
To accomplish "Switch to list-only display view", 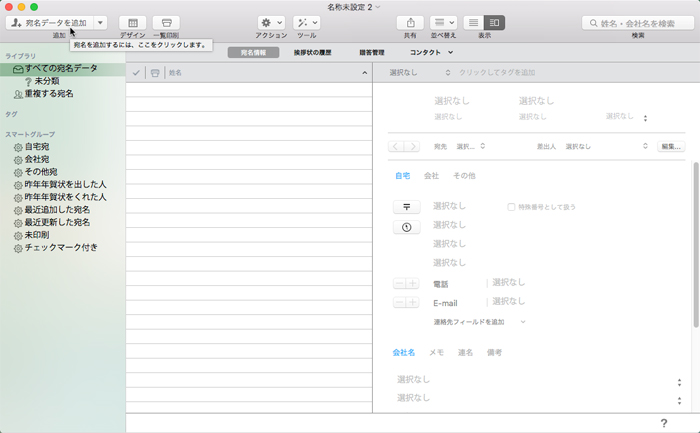I will click(474, 22).
